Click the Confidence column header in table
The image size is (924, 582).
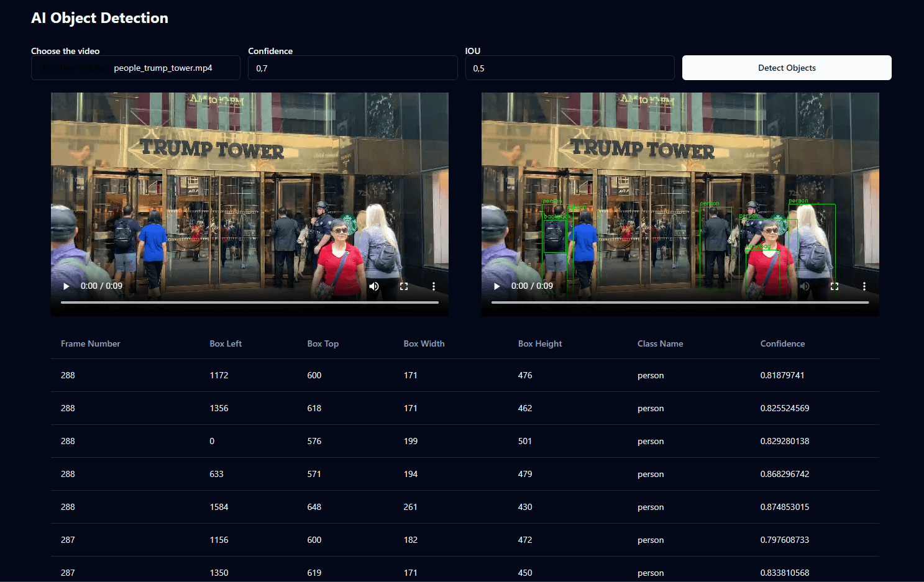pyautogui.click(x=782, y=343)
